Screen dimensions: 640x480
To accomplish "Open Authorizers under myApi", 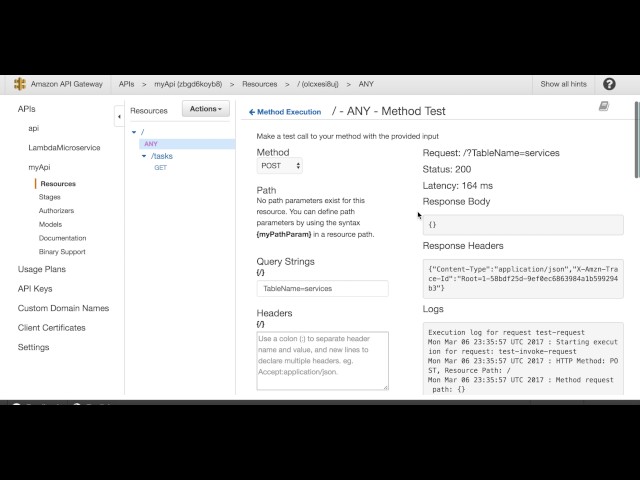I will [56, 211].
